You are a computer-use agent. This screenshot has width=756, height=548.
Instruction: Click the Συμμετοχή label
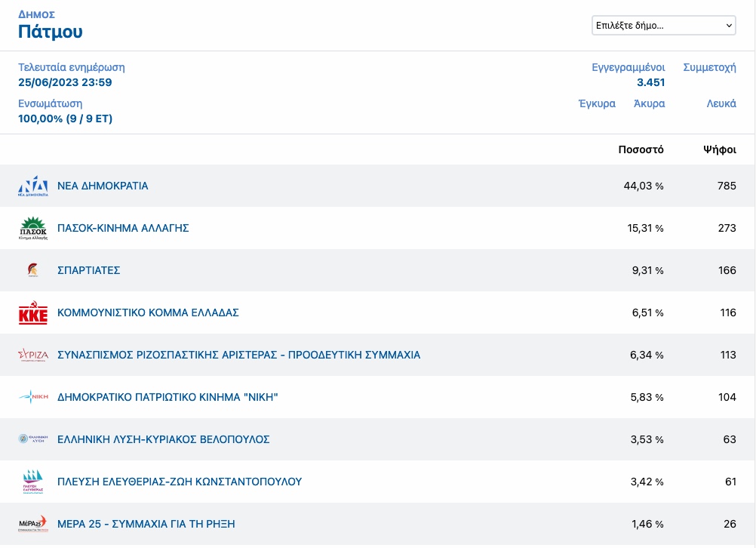(x=710, y=67)
